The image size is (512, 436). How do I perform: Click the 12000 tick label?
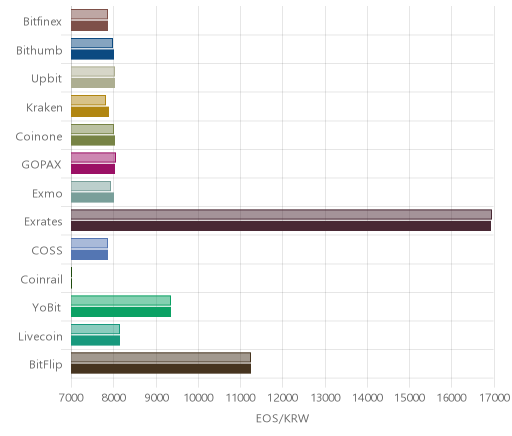(x=283, y=398)
